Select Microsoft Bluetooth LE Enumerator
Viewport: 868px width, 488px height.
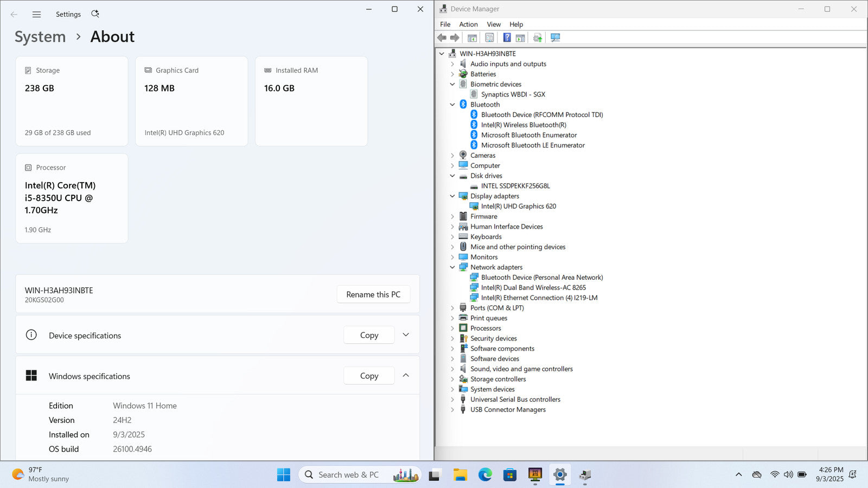pyautogui.click(x=533, y=145)
